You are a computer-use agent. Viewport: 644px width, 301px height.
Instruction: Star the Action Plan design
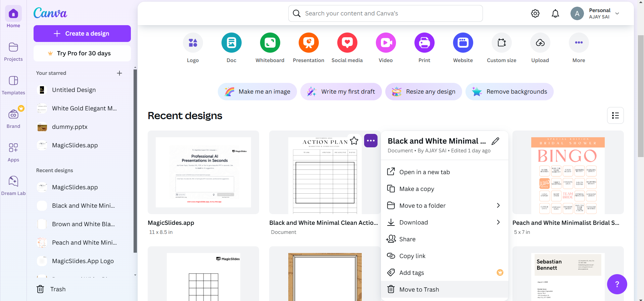pyautogui.click(x=354, y=141)
